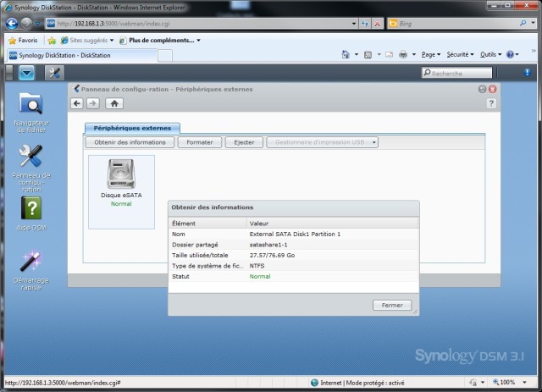Viewport: 542px width, 392px height.
Task: Click the Valeur column header
Action: [333, 224]
